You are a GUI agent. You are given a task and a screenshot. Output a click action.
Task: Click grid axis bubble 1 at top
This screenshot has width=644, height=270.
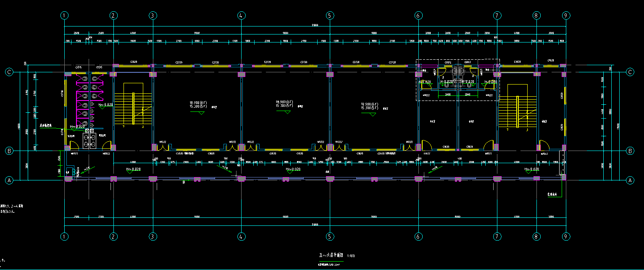click(x=64, y=16)
